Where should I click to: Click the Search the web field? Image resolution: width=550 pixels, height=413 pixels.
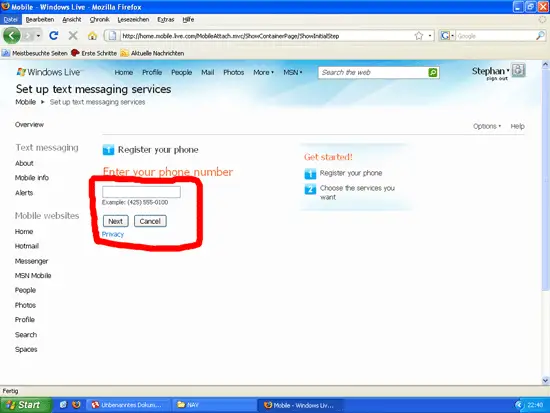coord(373,72)
